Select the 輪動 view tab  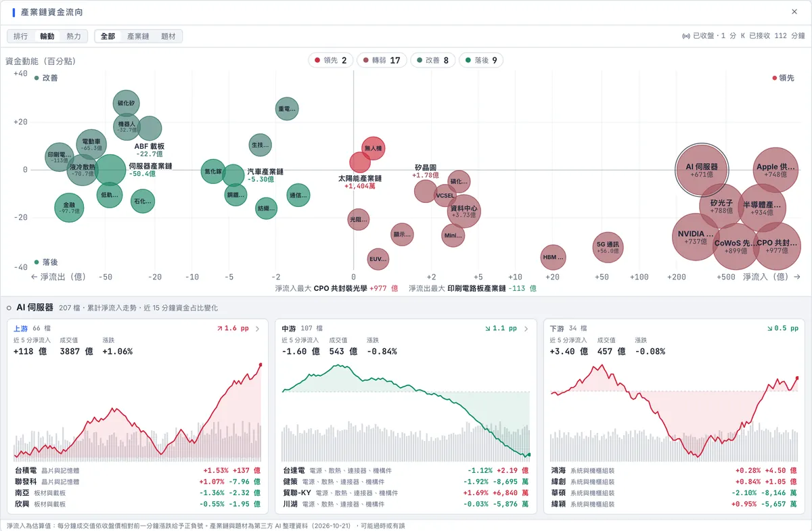pos(47,37)
